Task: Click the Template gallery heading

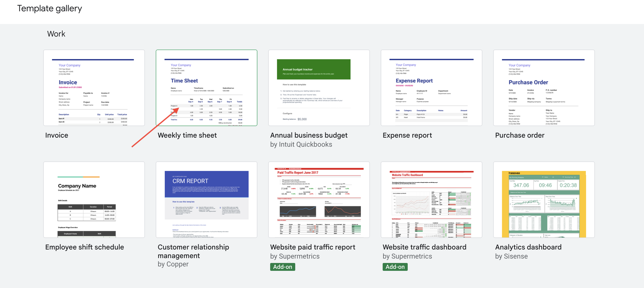Action: click(50, 8)
